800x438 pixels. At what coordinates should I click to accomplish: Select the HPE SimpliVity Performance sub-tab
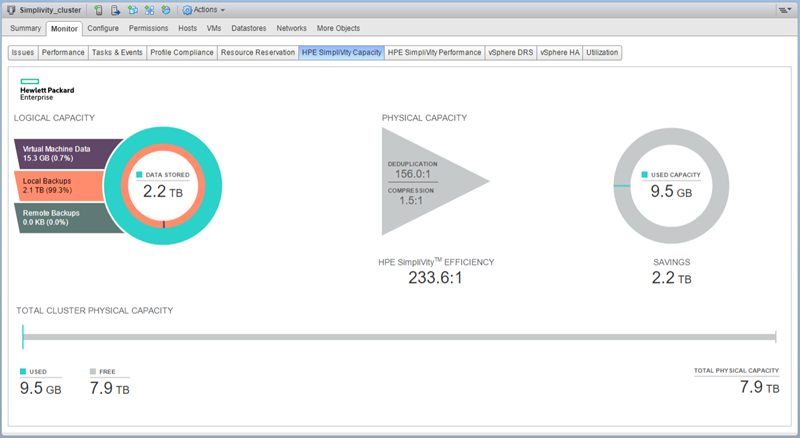pos(434,52)
